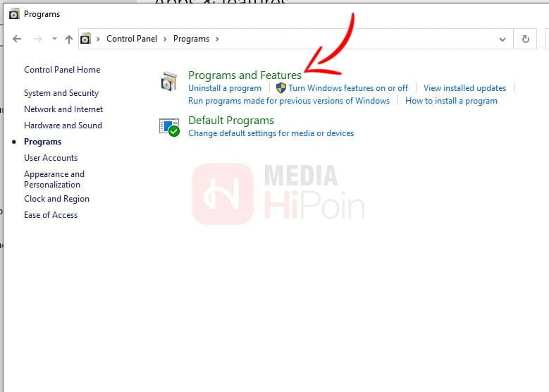This screenshot has width=549, height=392.
Task: Go back using the Back arrow
Action: click(x=17, y=39)
